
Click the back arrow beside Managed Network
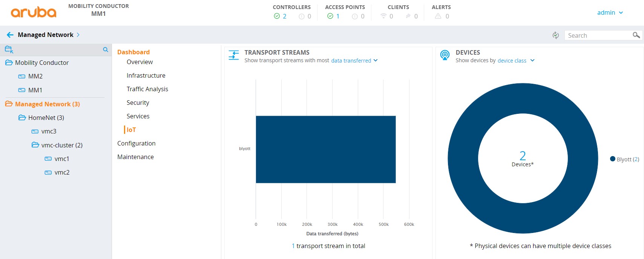tap(10, 35)
